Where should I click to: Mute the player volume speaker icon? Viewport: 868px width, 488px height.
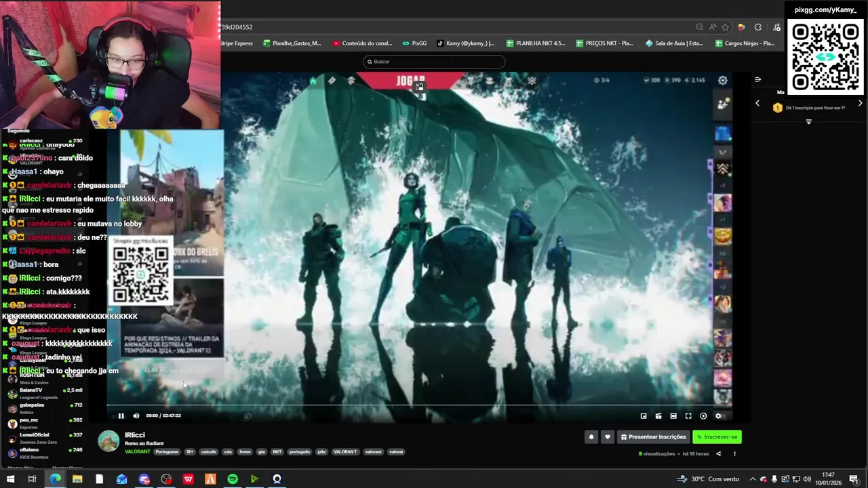[x=136, y=415]
